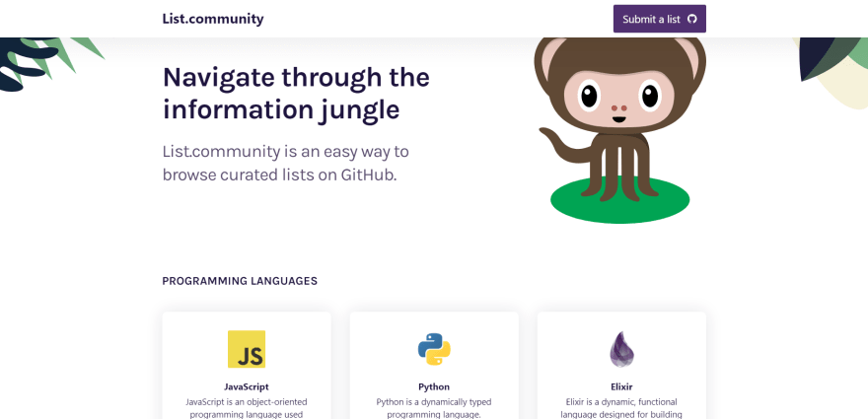This screenshot has height=419, width=868.
Task: Click the JavaScript JS logo icon
Action: tap(247, 349)
